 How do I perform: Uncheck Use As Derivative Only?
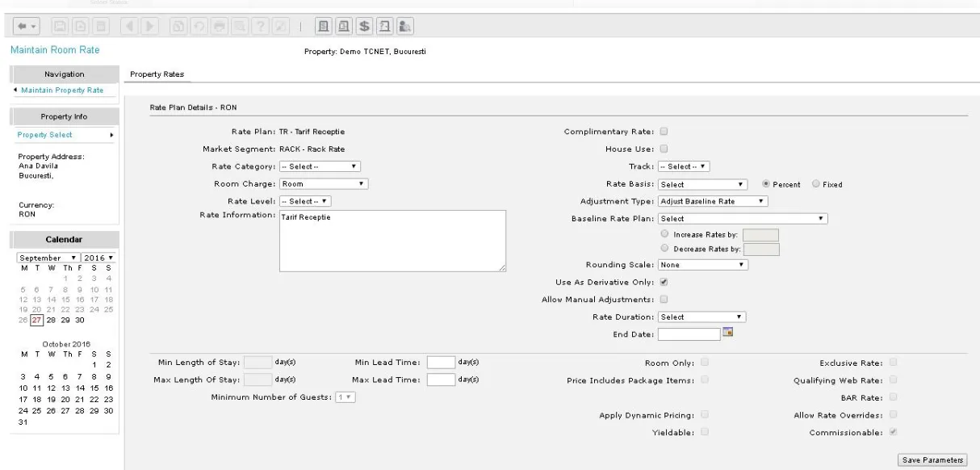pos(664,283)
